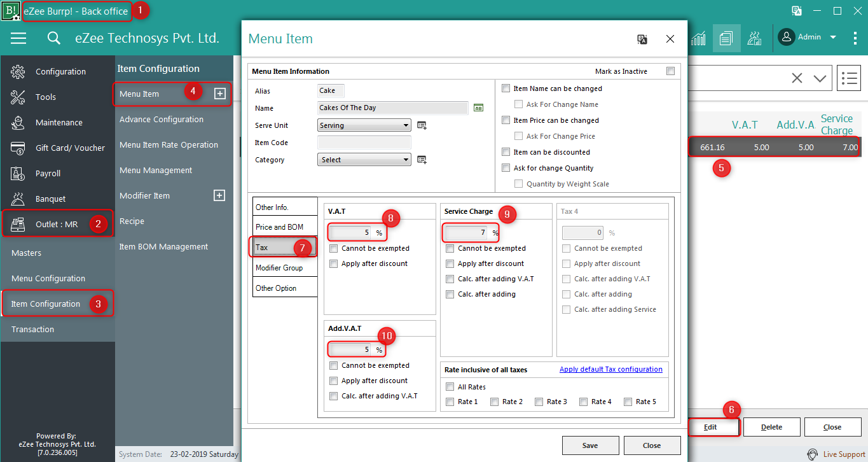Select Outlet : MR register icon
Screen dimensions: 868x462
click(x=18, y=224)
